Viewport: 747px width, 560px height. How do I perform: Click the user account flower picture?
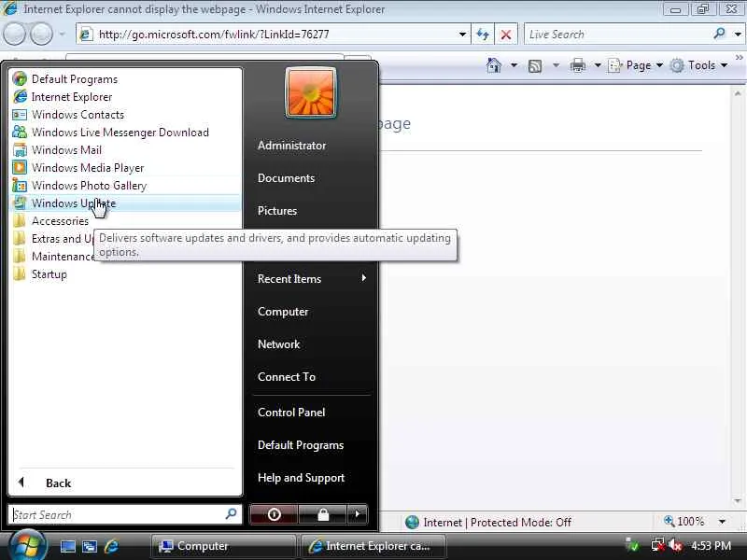[x=311, y=92]
